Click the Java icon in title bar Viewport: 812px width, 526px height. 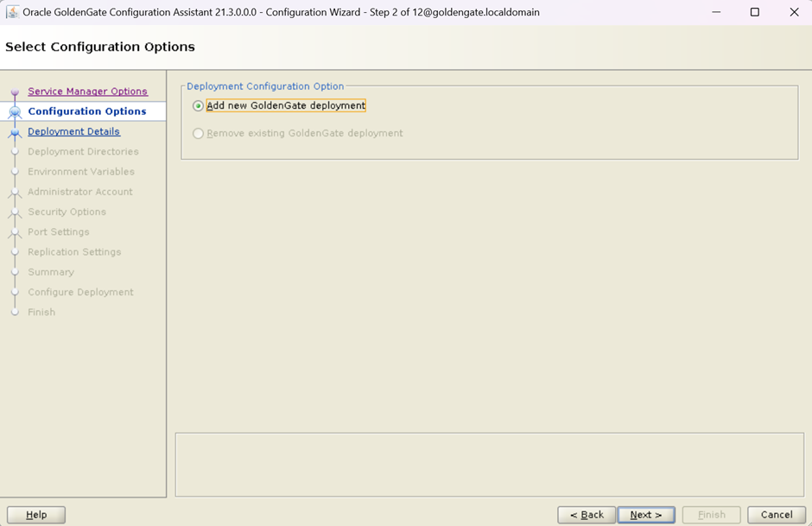(12, 12)
